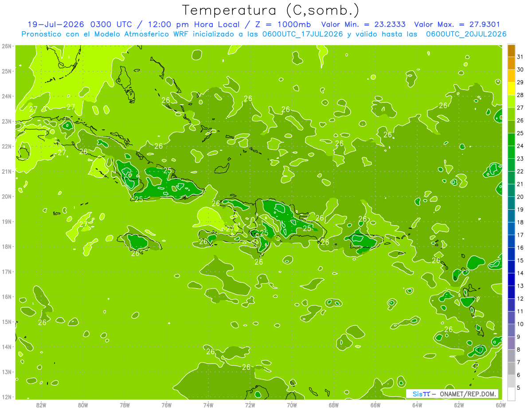Click the '17N' latitude axis label

point(7,271)
